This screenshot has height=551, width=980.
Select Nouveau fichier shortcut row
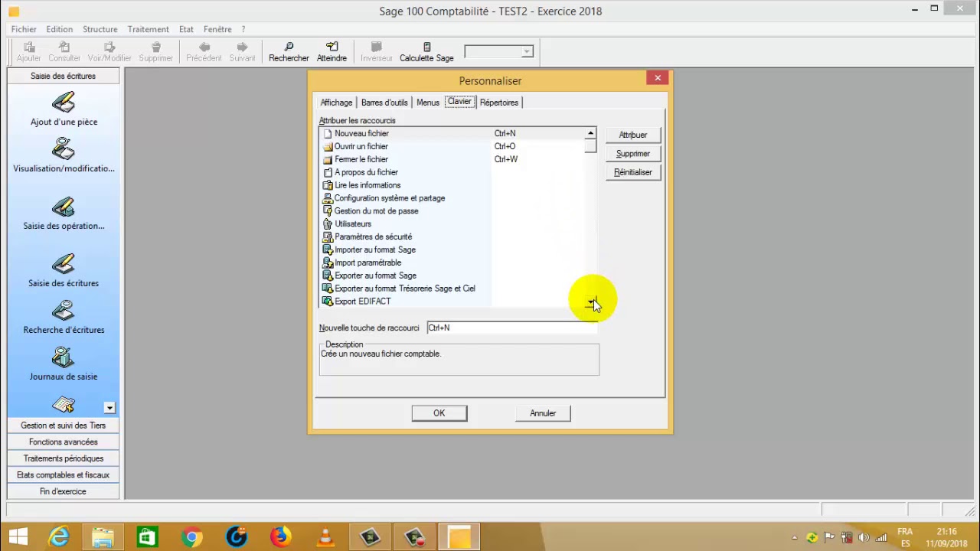click(x=452, y=133)
